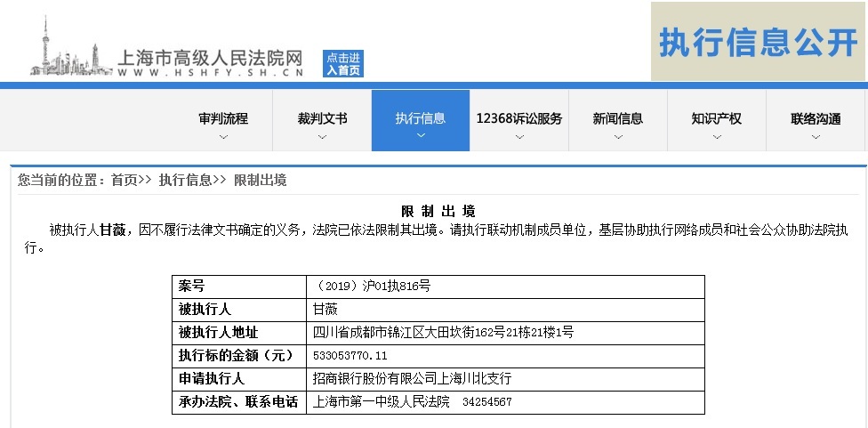Click 上海市第一中级人民法院 in the table
This screenshot has height=428, width=868.
(382, 402)
